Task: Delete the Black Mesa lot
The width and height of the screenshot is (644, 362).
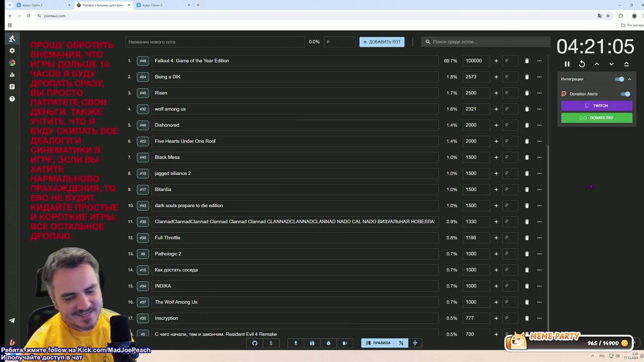Action: tap(527, 157)
